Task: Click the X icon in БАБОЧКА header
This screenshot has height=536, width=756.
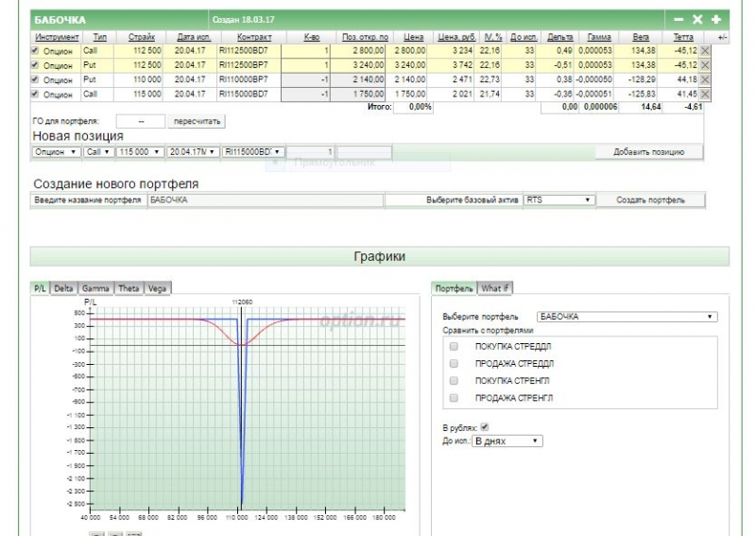Action: pos(697,19)
